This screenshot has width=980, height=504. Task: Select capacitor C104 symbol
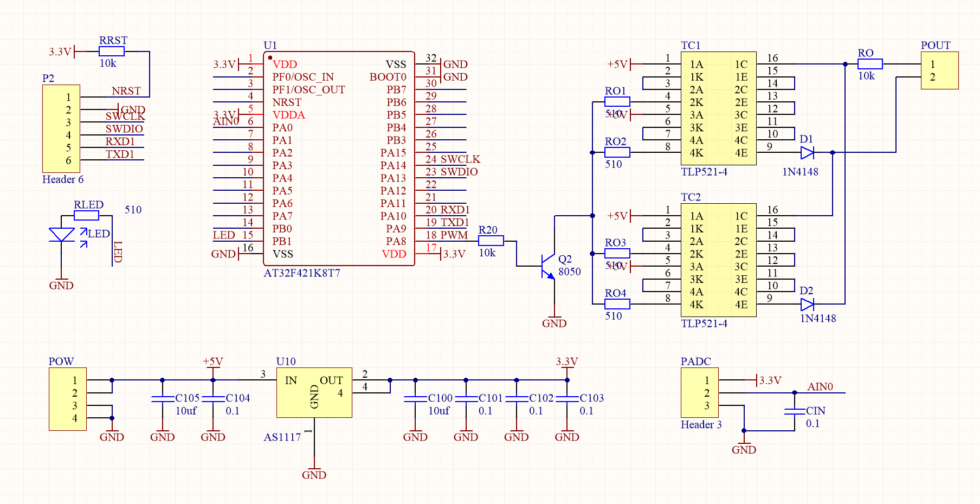213,399
